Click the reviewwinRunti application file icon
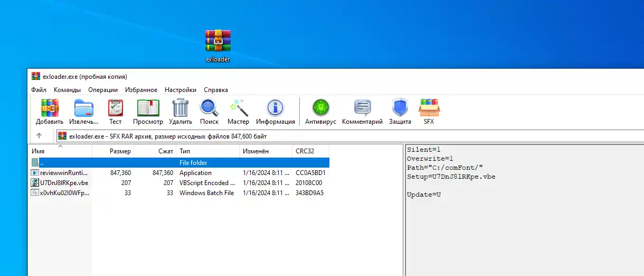 pos(35,173)
